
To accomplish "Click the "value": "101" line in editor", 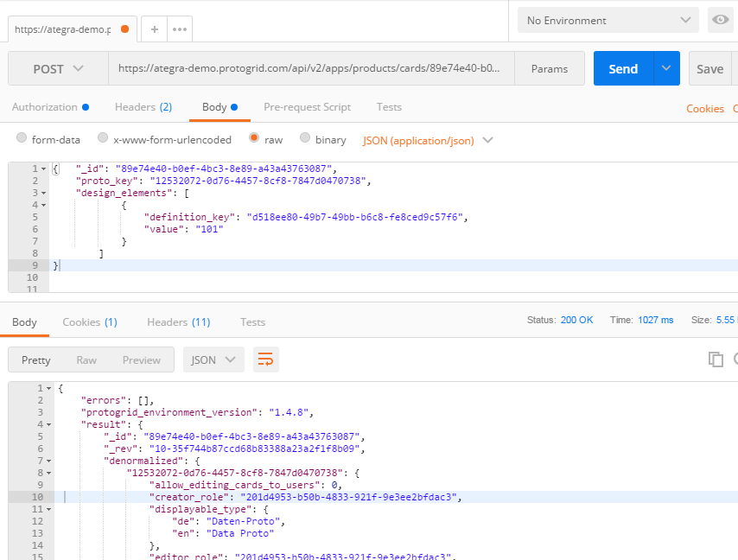I will 183,229.
